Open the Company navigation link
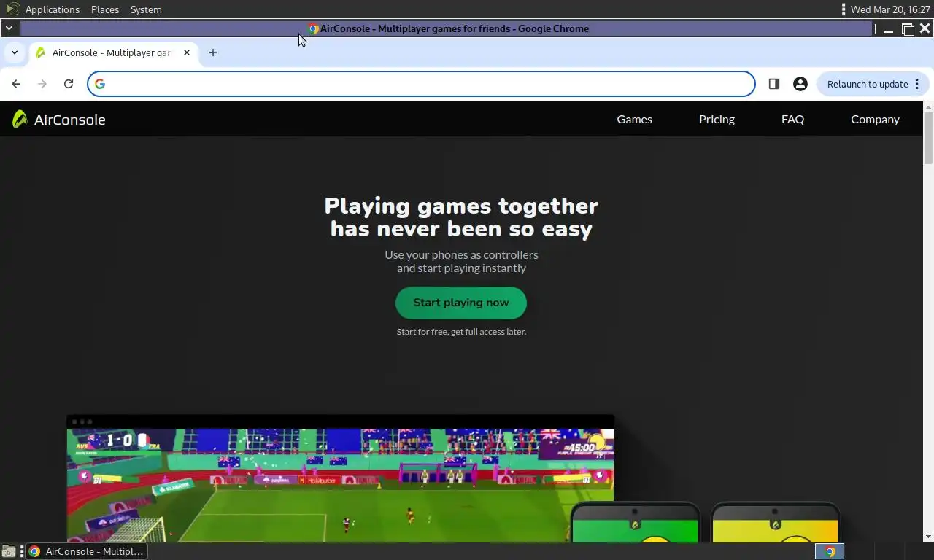 coord(875,119)
